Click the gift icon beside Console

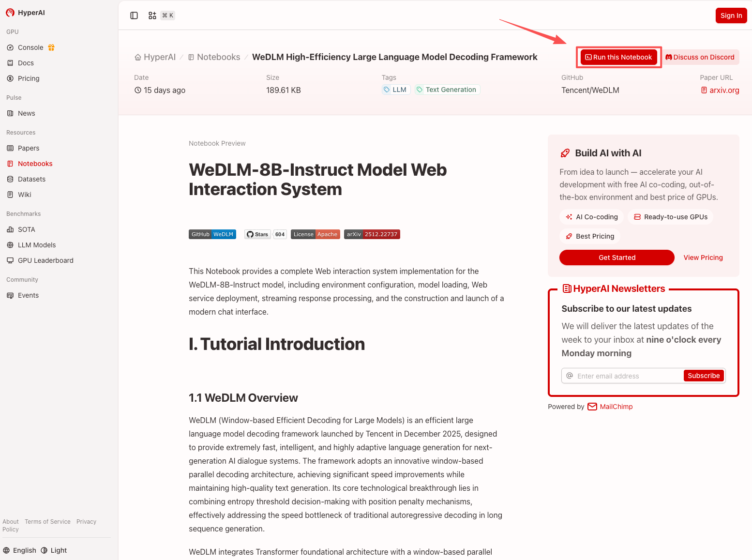[x=51, y=47]
